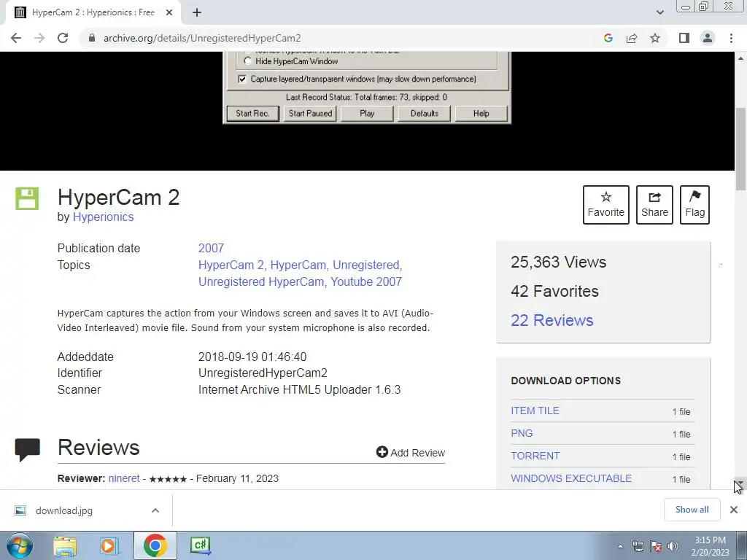Close the HyperCam 2 tab
The height and width of the screenshot is (560, 747).
coord(169,12)
